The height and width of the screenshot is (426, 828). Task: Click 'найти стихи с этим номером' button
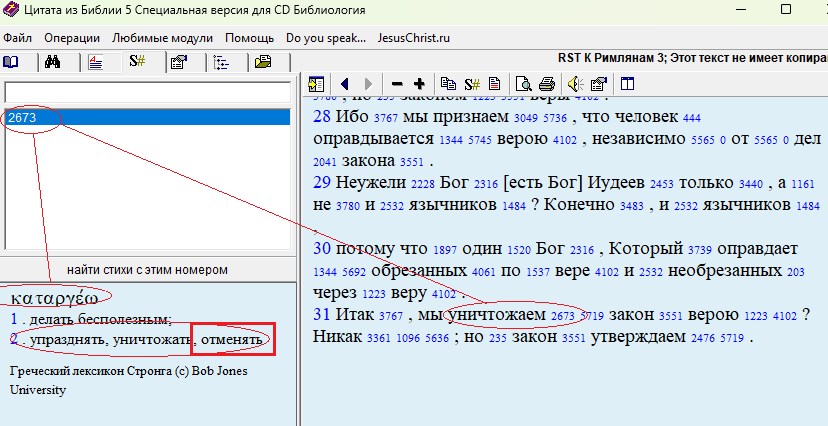[147, 270]
